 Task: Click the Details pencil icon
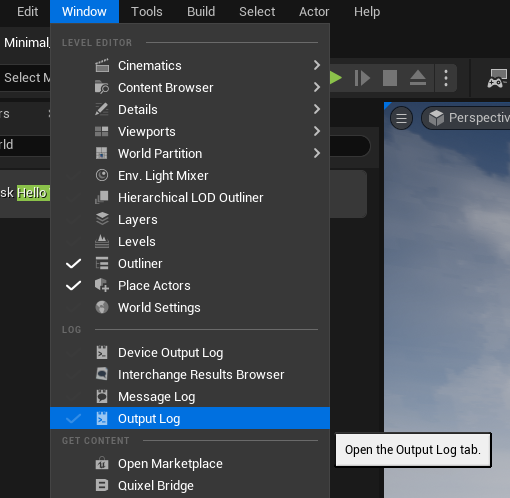click(102, 109)
